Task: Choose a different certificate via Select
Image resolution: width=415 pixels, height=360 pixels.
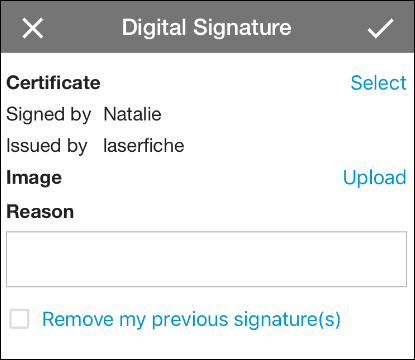Action: [378, 83]
